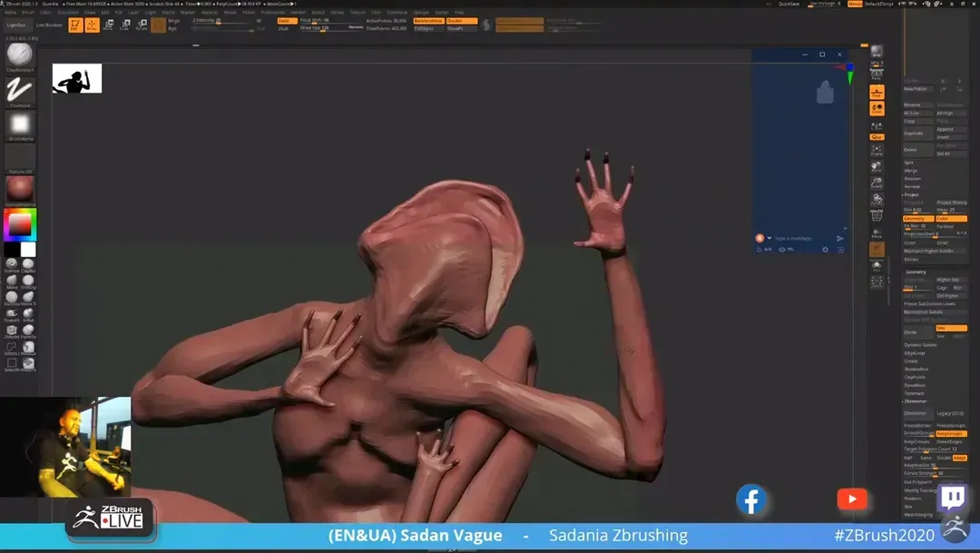Open the stroke type selector
The width and height of the screenshot is (980, 553).
(20, 90)
